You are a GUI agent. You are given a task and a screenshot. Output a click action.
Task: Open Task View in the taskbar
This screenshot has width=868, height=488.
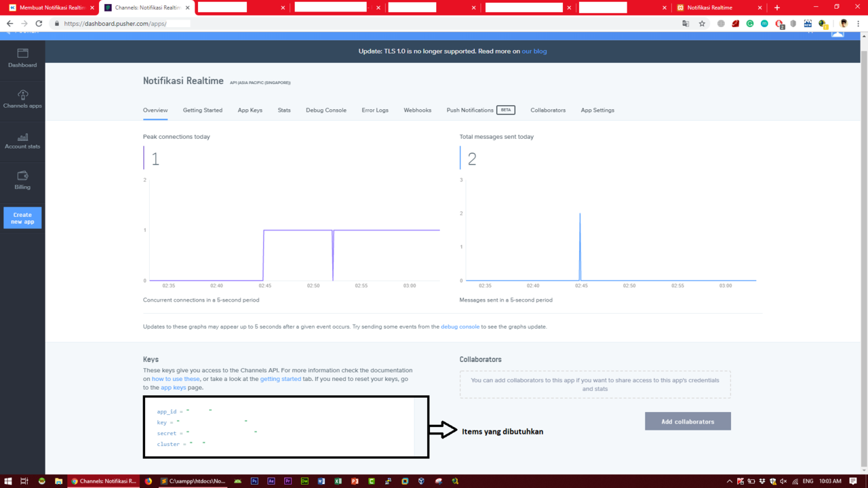point(24,481)
